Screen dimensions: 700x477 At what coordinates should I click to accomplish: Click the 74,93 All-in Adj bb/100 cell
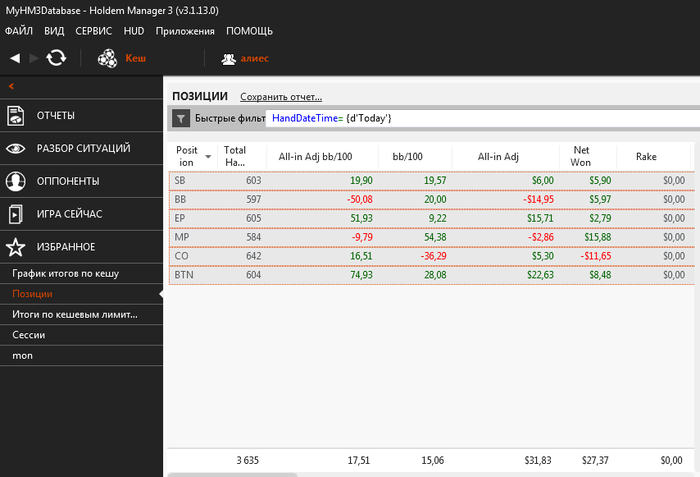[x=361, y=275]
